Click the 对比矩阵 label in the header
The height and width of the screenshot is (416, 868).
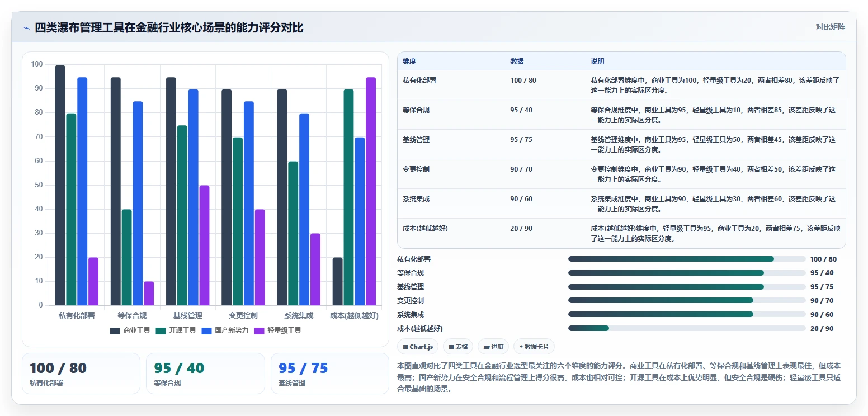tap(830, 27)
